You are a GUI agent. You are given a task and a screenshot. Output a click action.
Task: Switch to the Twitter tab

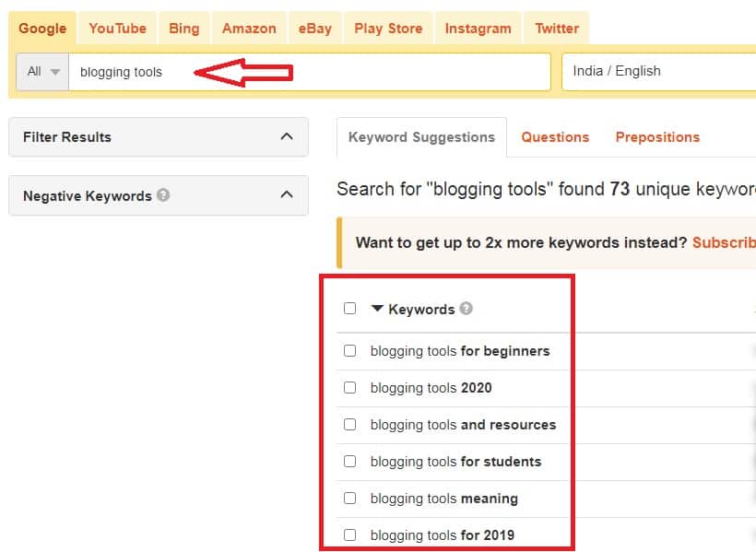click(556, 29)
